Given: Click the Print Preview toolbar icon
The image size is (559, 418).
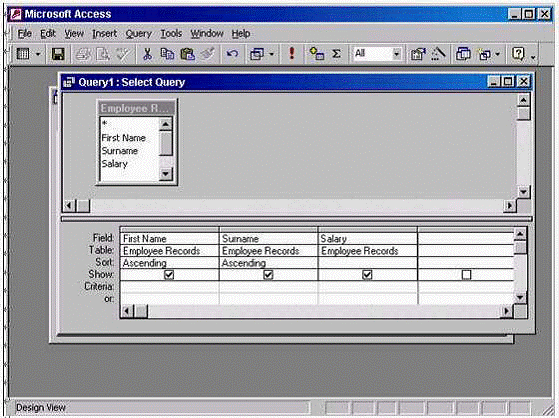Looking at the screenshot, I should coord(103,54).
